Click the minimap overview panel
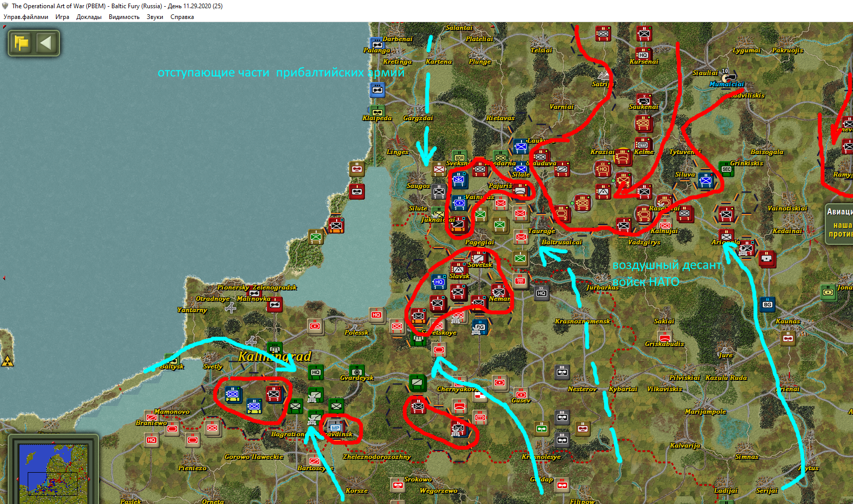The height and width of the screenshot is (504, 853). pyautogui.click(x=53, y=473)
